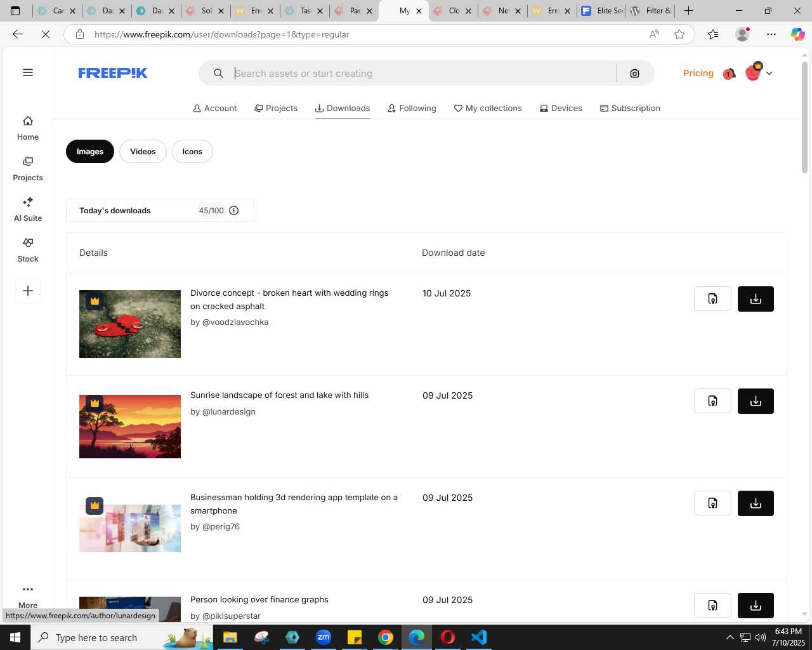The height and width of the screenshot is (650, 812).
Task: Select the Downloads tab
Action: coord(343,109)
